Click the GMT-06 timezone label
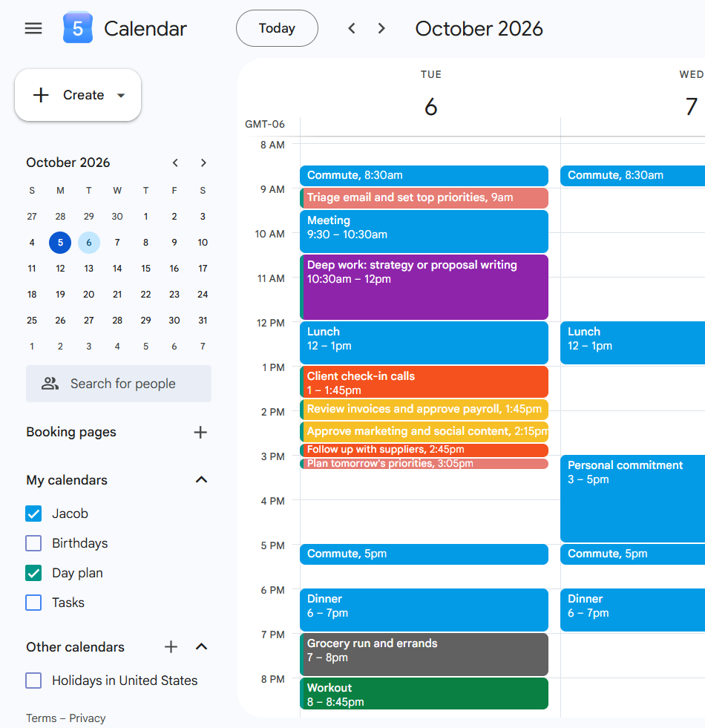The image size is (705, 728). tap(265, 125)
